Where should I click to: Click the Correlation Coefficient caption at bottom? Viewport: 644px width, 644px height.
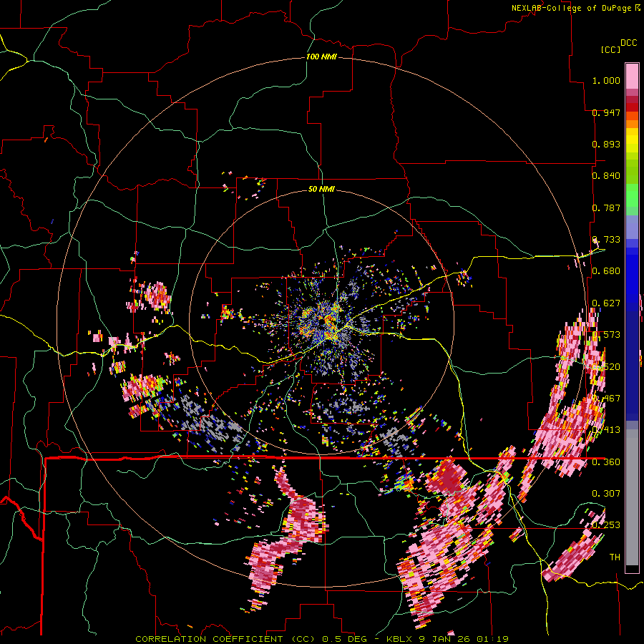click(x=322, y=639)
